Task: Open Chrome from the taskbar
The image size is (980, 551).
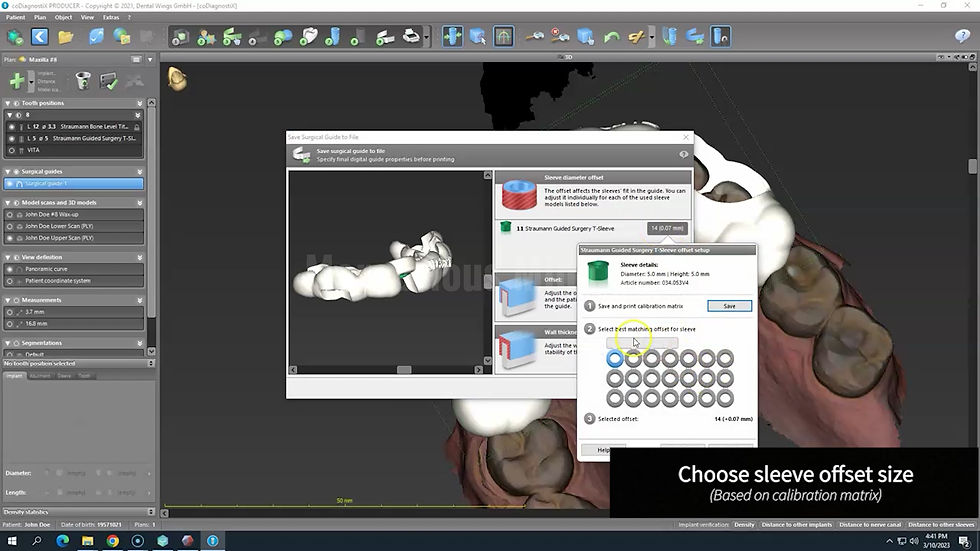Action: (112, 540)
